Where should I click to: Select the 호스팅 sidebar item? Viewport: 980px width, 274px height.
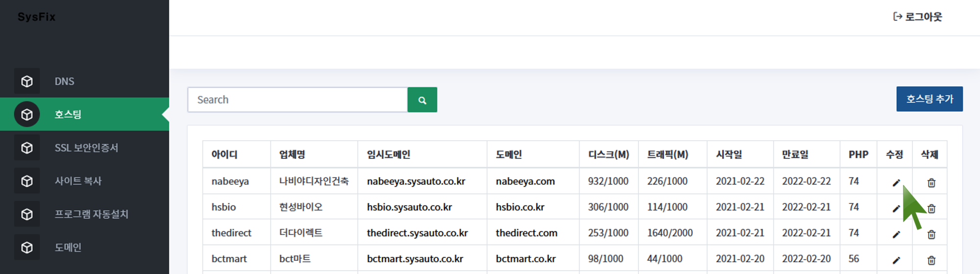(68, 115)
